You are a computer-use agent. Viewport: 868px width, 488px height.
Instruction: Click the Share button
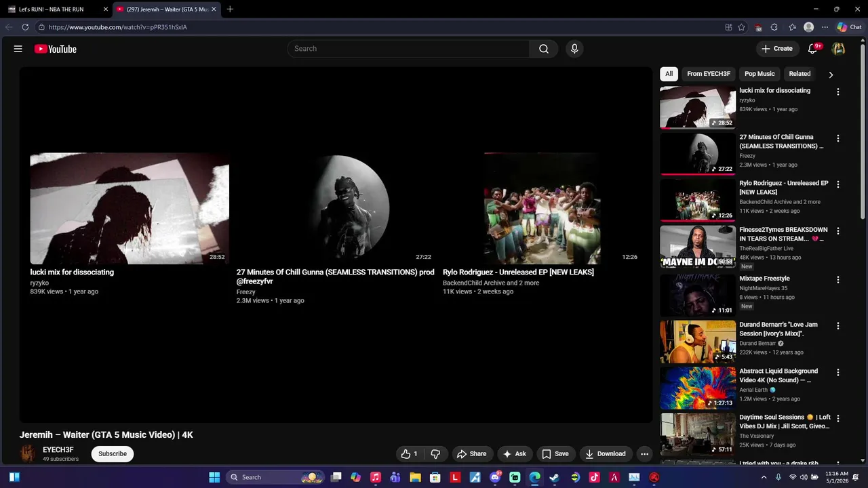coord(471,454)
